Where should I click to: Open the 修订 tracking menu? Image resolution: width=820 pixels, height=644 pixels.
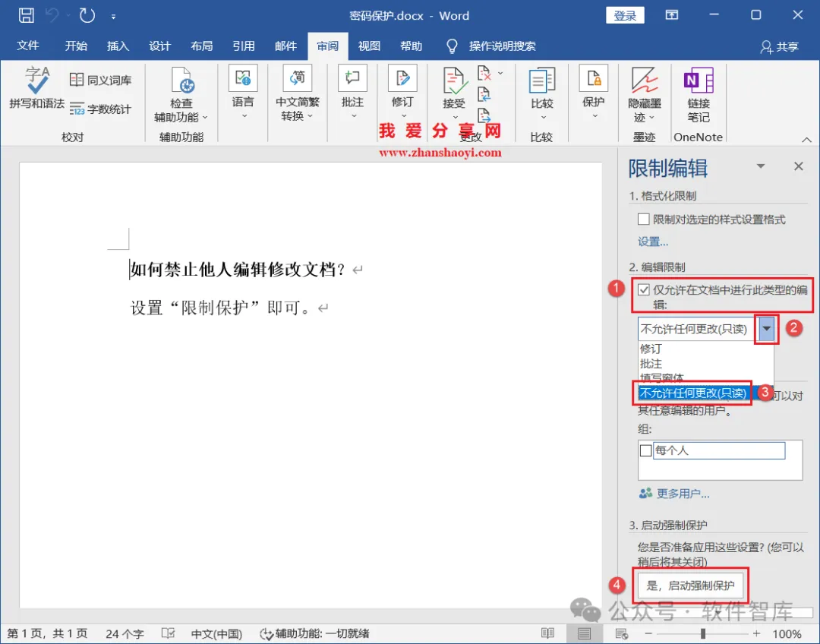[402, 91]
